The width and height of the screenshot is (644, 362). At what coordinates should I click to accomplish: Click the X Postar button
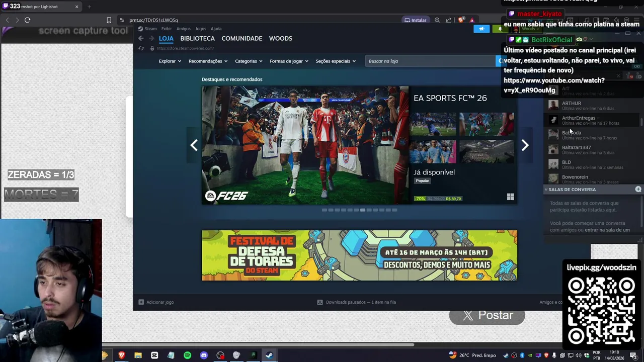487,315
